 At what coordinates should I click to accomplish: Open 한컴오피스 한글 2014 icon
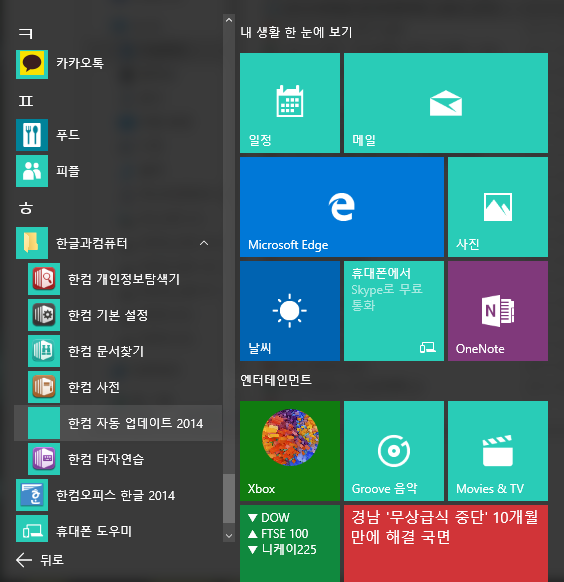pyautogui.click(x=32, y=495)
